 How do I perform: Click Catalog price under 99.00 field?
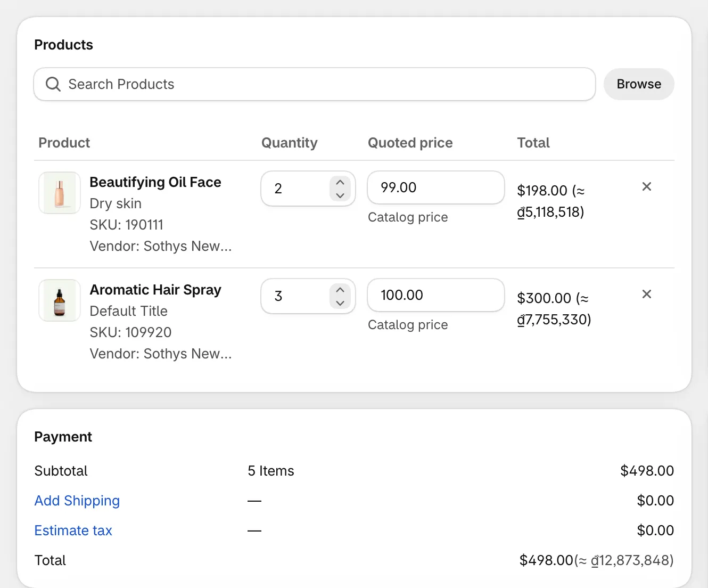tap(408, 217)
